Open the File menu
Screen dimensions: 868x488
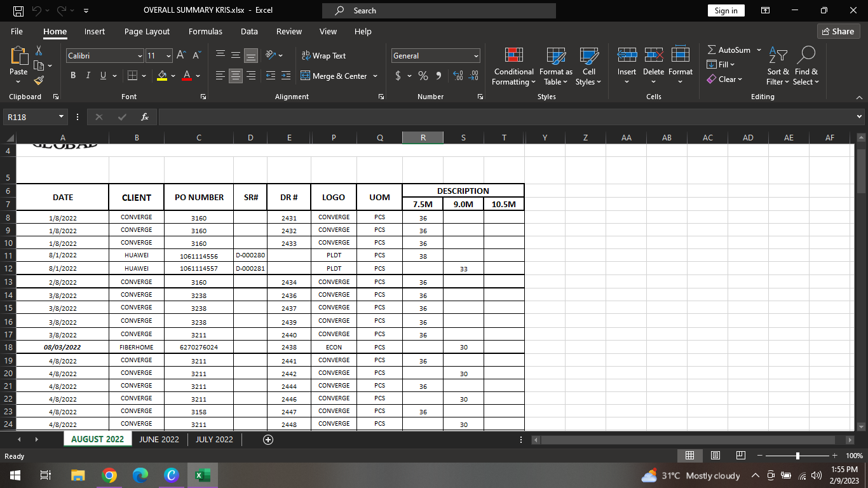coord(17,31)
